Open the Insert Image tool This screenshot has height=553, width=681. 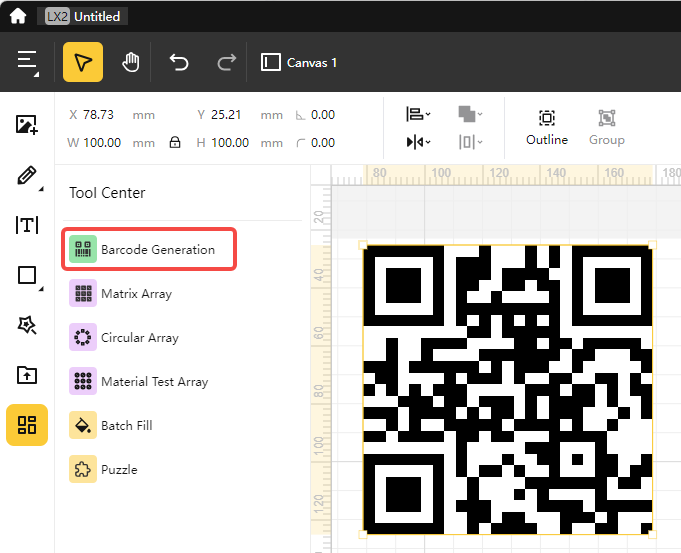pos(27,125)
